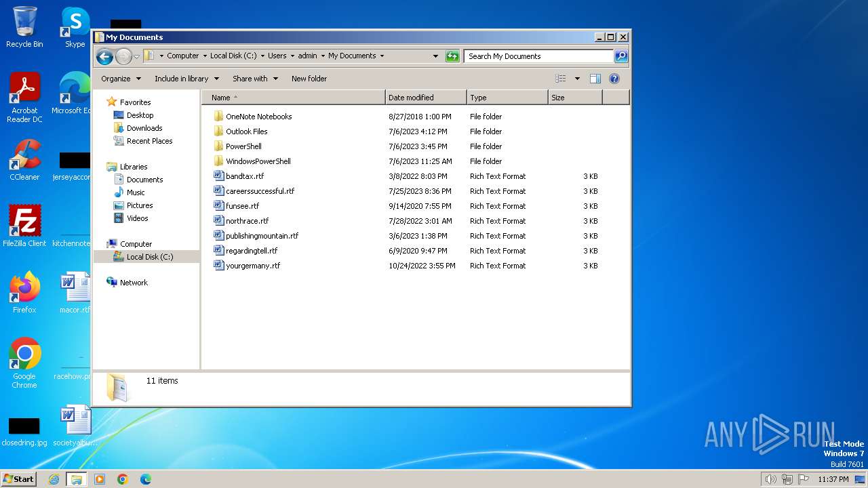Open Skype desktop shortcut
Viewport: 868px width, 488px height.
point(75,27)
